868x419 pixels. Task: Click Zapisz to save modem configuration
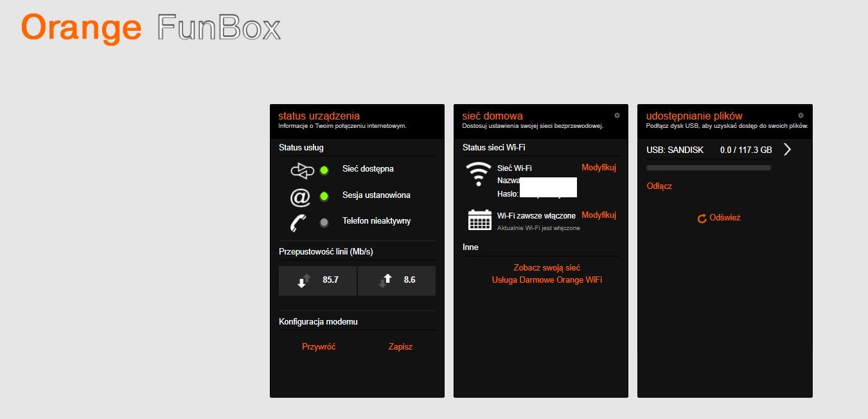400,347
